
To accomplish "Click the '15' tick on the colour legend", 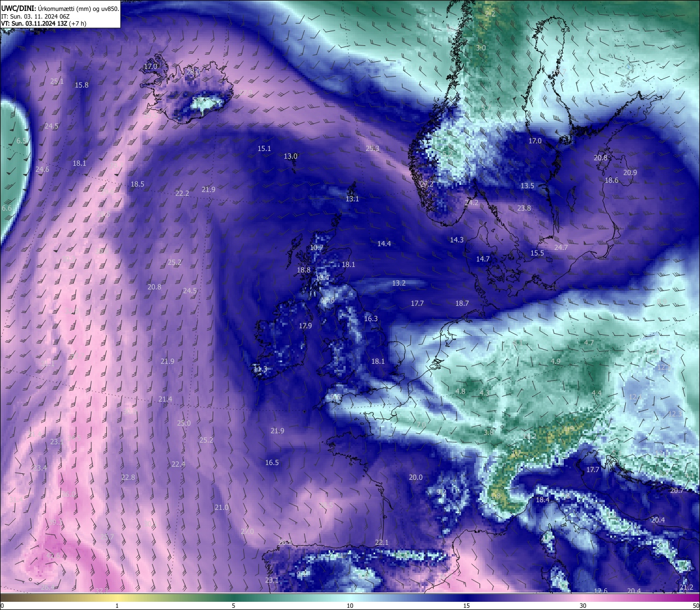I will click(x=466, y=606).
